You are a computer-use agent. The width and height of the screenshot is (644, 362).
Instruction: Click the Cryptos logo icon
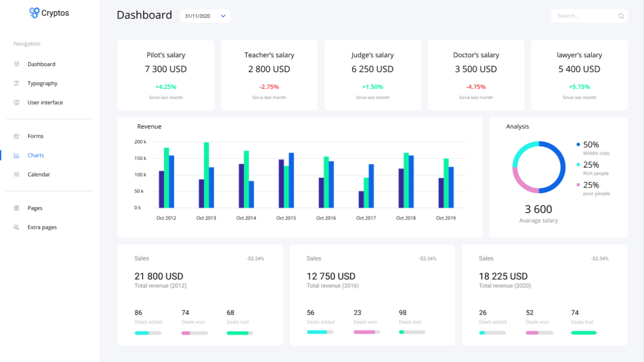(x=34, y=13)
